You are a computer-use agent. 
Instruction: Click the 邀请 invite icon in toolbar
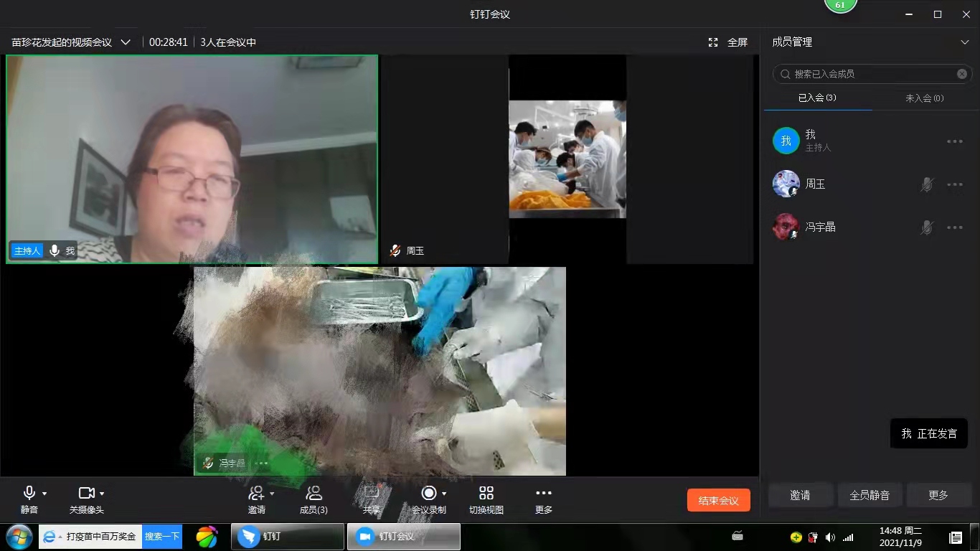(256, 494)
